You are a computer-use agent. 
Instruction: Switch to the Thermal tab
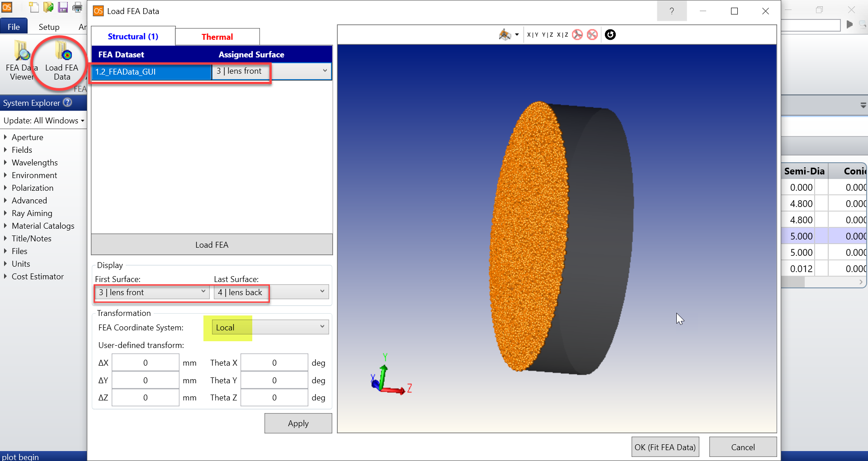tap(217, 37)
